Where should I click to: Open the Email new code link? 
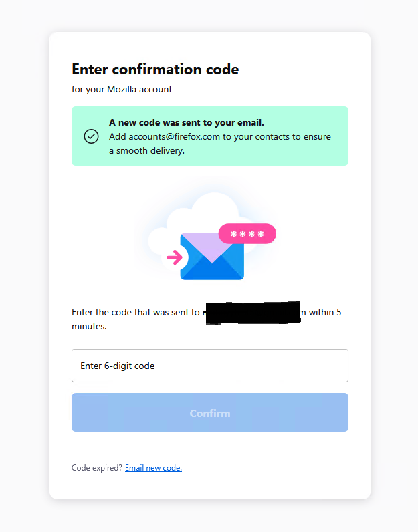153,468
